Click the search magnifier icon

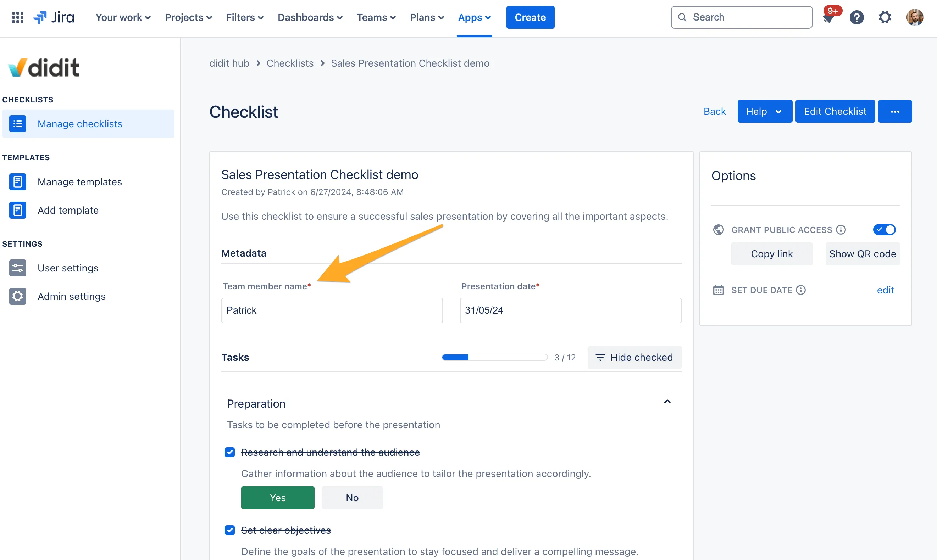click(x=682, y=17)
